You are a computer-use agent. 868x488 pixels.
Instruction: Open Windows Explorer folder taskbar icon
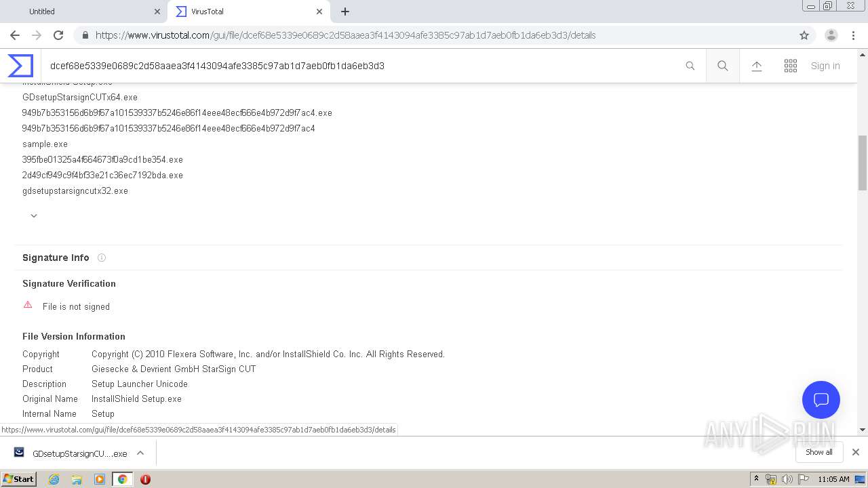[77, 479]
